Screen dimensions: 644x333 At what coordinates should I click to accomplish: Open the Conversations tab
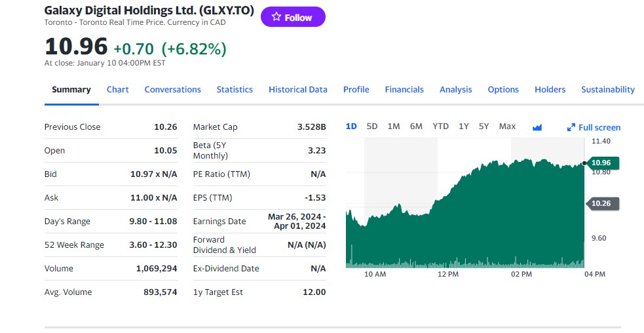172,90
